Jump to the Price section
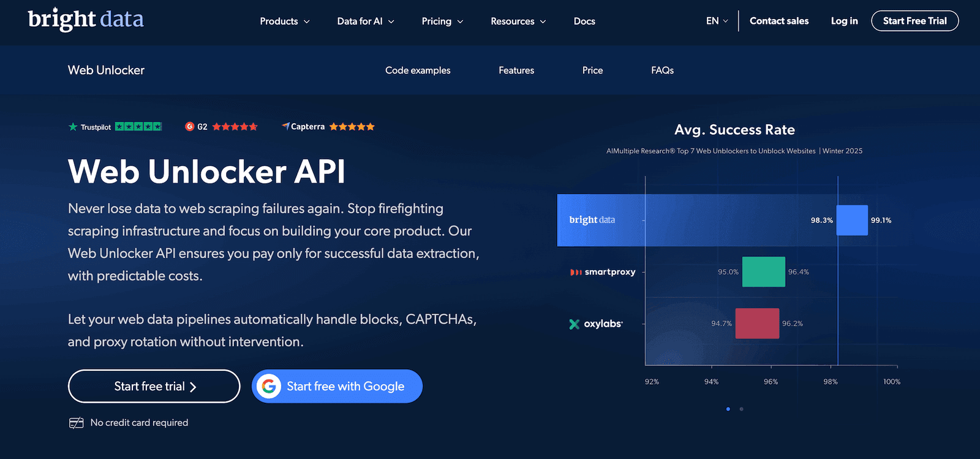The height and width of the screenshot is (459, 980). coord(593,70)
